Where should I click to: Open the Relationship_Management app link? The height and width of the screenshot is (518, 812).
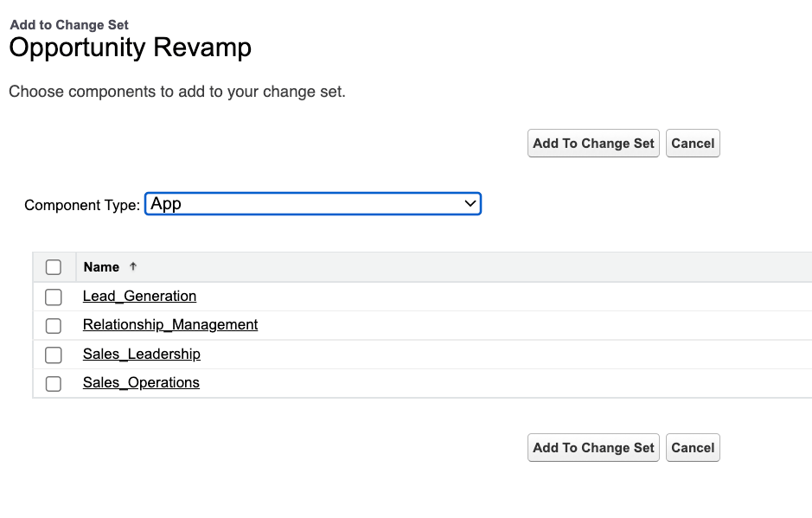[170, 325]
